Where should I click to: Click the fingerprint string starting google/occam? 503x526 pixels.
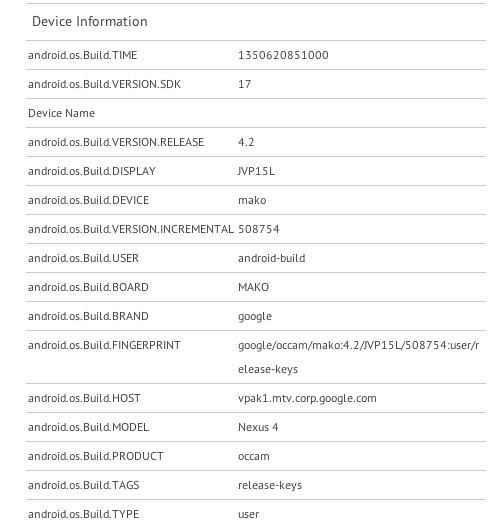(358, 357)
